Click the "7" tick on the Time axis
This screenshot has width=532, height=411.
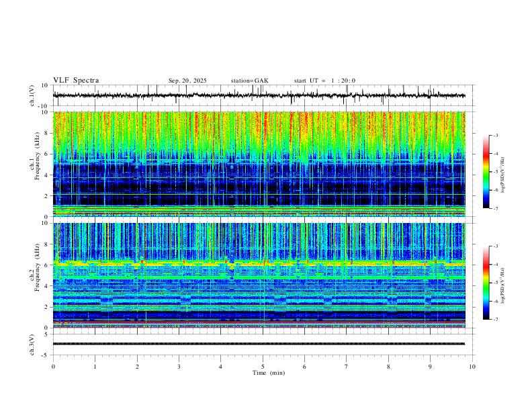[x=347, y=367]
